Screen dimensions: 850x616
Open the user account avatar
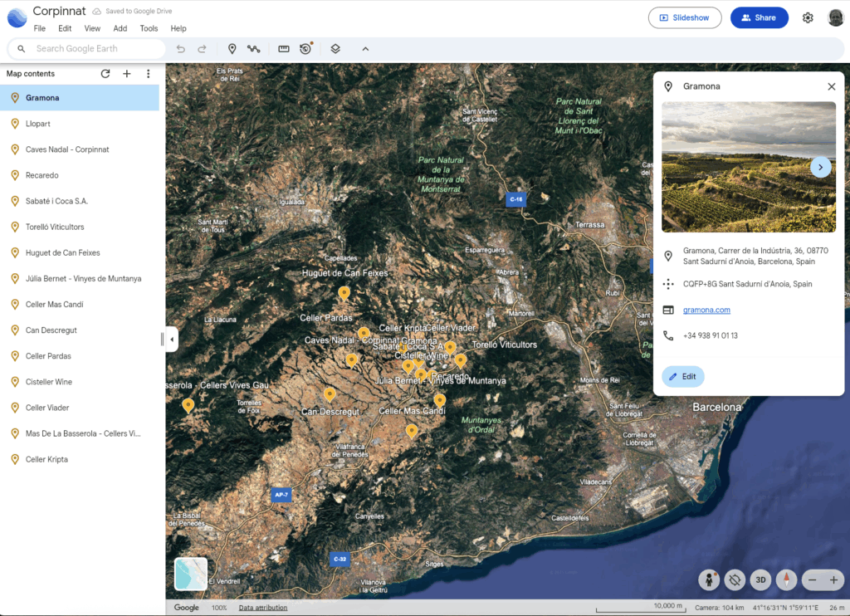click(x=835, y=18)
